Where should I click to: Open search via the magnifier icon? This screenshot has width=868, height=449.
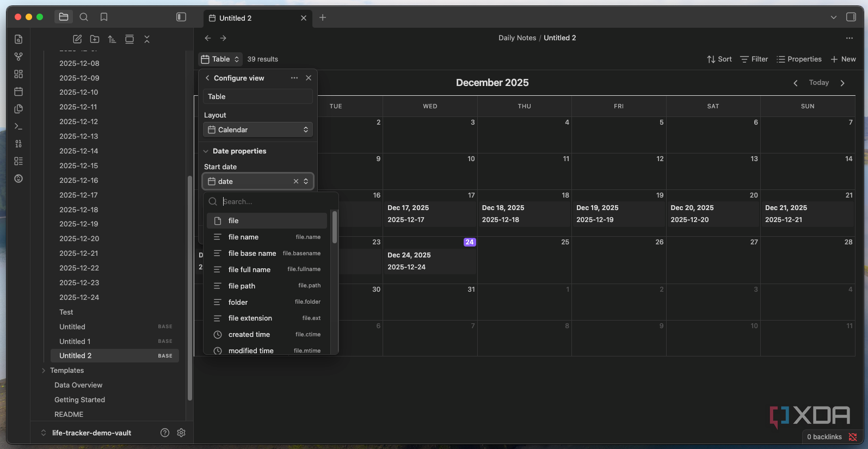[84, 17]
